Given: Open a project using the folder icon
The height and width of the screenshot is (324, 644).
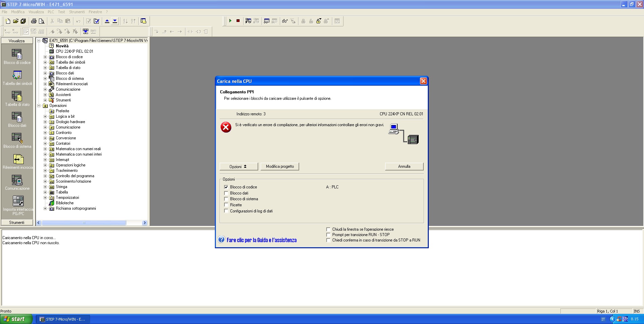Looking at the screenshot, I should [x=16, y=21].
